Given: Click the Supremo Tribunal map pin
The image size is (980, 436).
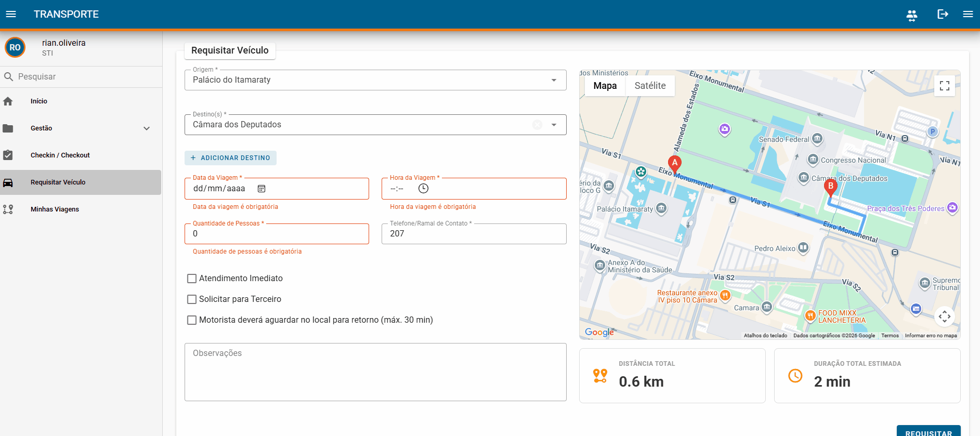Looking at the screenshot, I should tap(924, 283).
